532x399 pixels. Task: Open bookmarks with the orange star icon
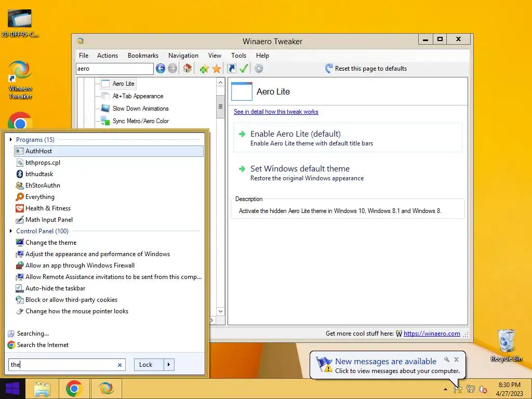217,69
